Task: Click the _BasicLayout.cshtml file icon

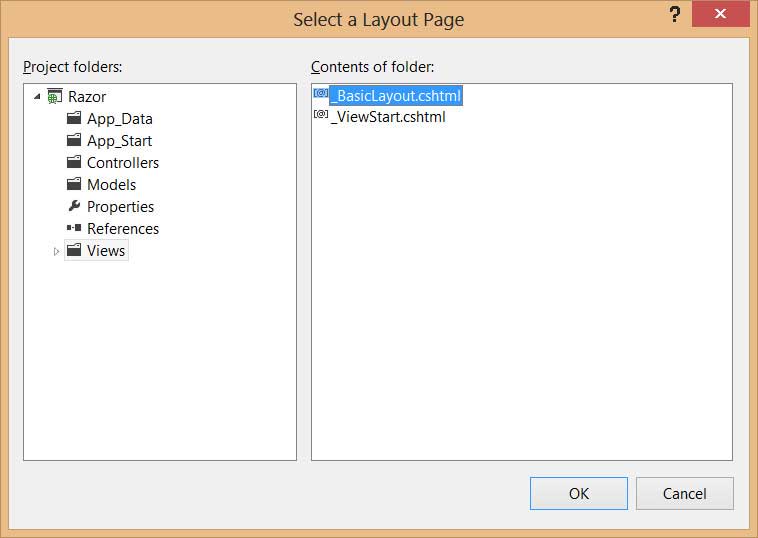Action: click(321, 93)
